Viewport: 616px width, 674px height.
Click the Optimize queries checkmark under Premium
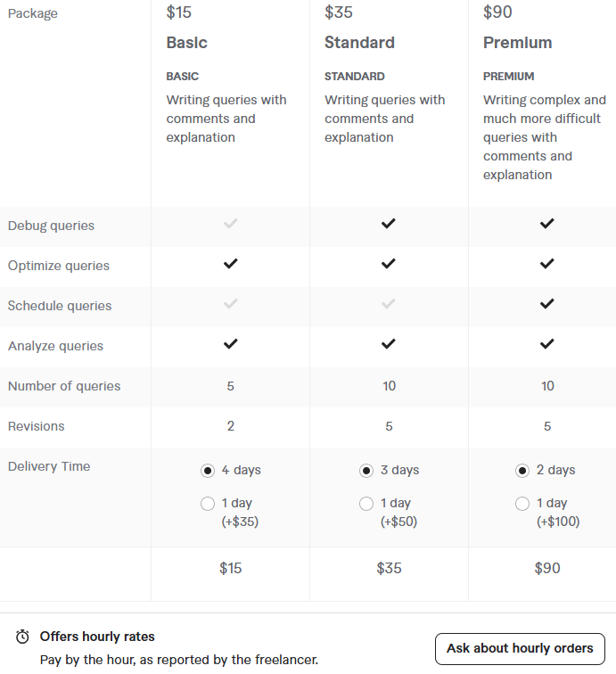pos(546,264)
